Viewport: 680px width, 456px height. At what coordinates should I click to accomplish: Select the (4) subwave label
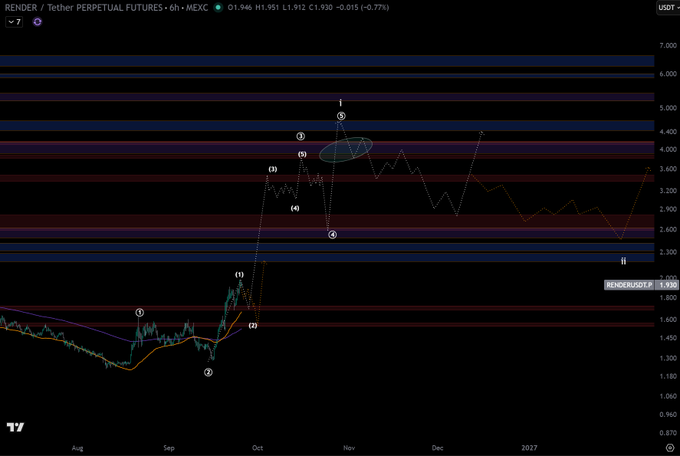click(x=295, y=208)
